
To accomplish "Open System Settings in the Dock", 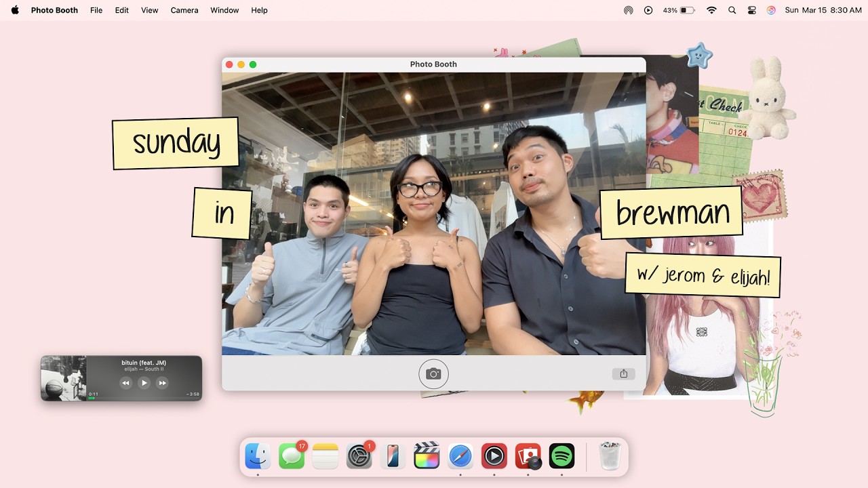I will pos(359,456).
